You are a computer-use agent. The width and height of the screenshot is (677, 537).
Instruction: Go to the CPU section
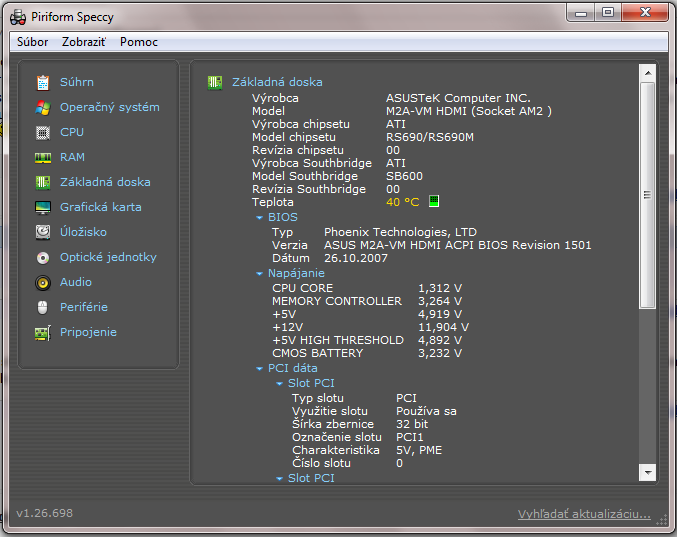(72, 132)
